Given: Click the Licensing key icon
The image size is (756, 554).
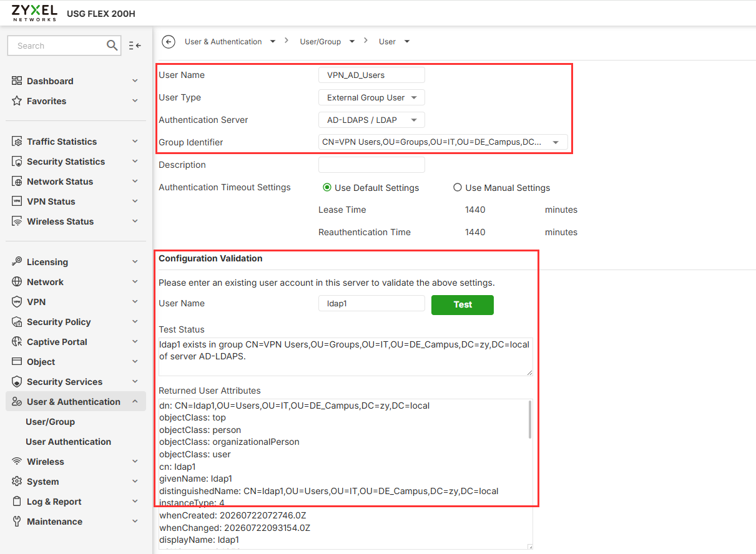Looking at the screenshot, I should (17, 262).
